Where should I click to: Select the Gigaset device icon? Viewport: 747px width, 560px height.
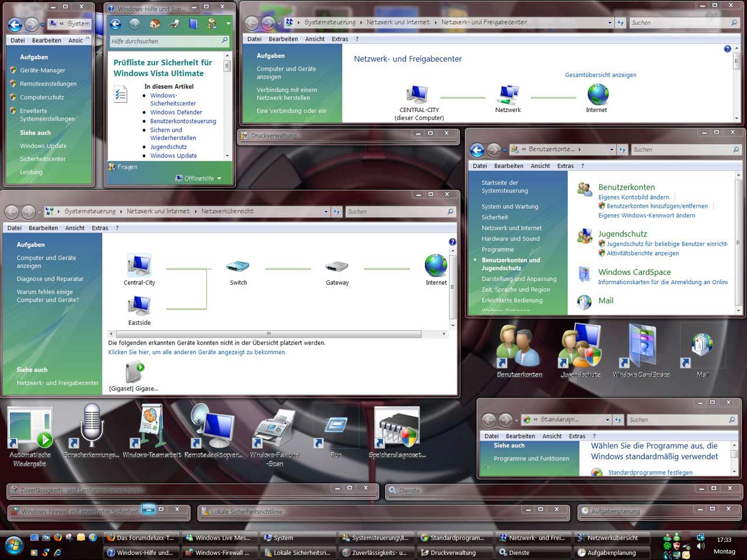135,376
